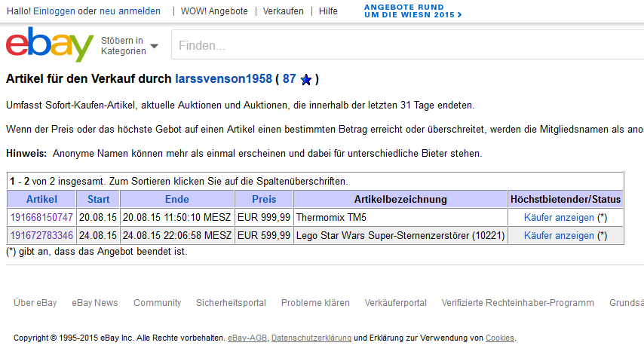Click the Höchstbietender/Status column header
This screenshot has width=644, height=361.
(565, 199)
